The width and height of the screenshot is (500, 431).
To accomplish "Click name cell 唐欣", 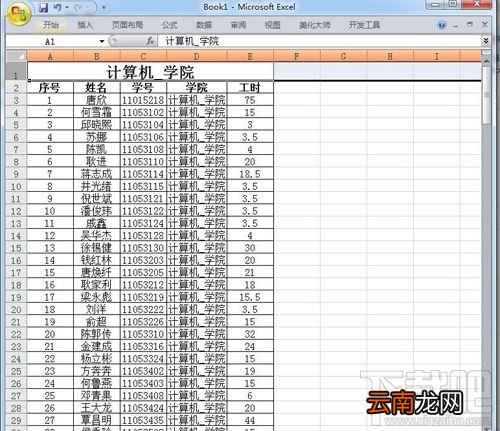I will tap(97, 100).
